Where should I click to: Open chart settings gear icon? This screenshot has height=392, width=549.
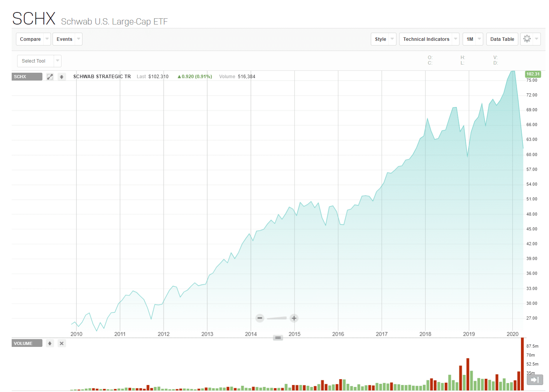[x=527, y=39]
